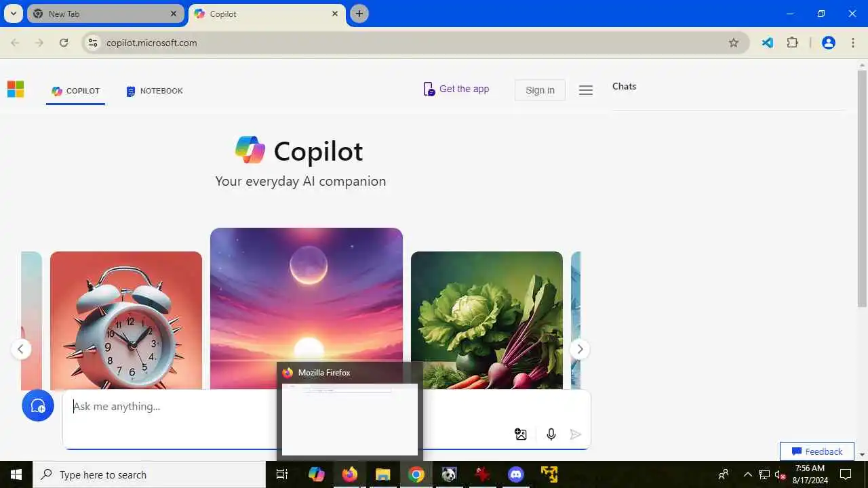Image resolution: width=868 pixels, height=488 pixels.
Task: Show previous carousel card
Action: point(20,349)
